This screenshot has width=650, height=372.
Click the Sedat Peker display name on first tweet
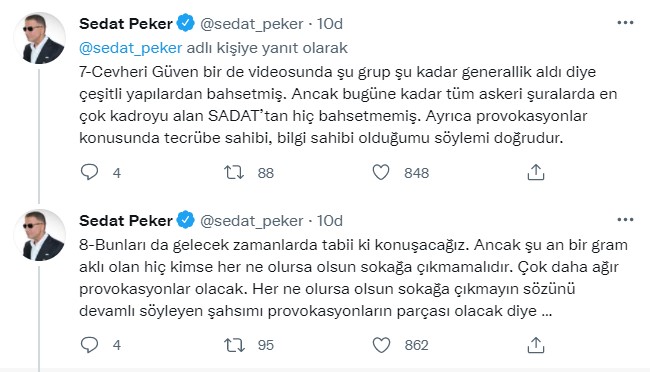point(126,24)
